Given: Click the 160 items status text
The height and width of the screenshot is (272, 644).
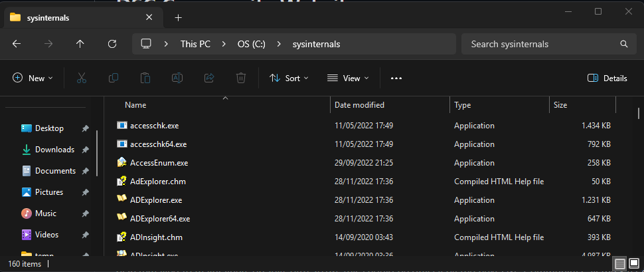Looking at the screenshot, I should click(25, 264).
